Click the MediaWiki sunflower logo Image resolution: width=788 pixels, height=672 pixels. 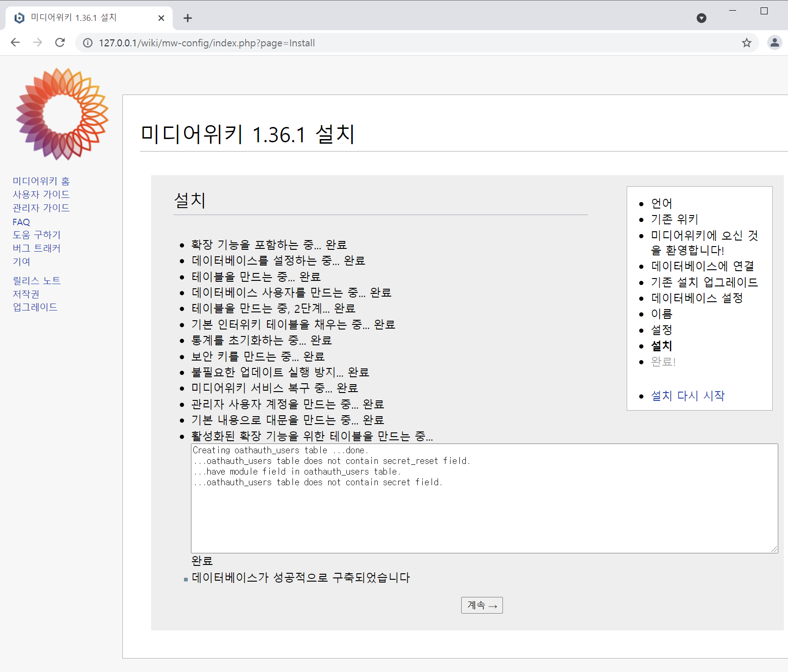click(x=62, y=114)
